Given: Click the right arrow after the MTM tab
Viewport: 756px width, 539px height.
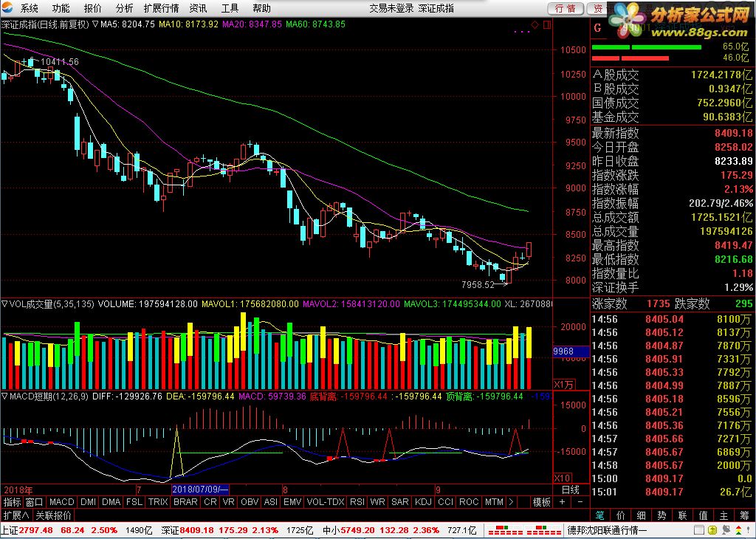Looking at the screenshot, I should [x=511, y=502].
